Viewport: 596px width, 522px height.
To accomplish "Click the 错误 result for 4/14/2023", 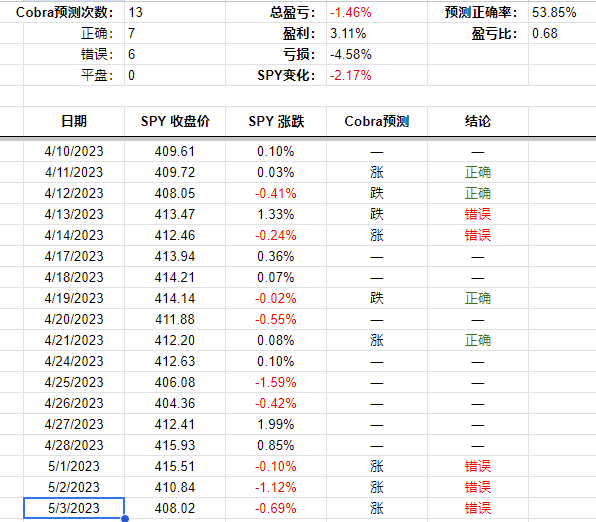I will tap(478, 235).
